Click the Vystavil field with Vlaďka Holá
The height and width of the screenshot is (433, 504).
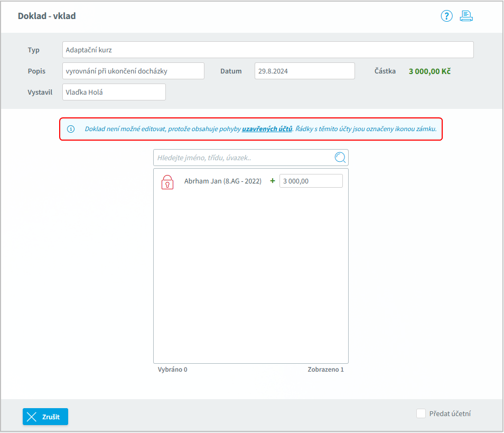(x=114, y=92)
